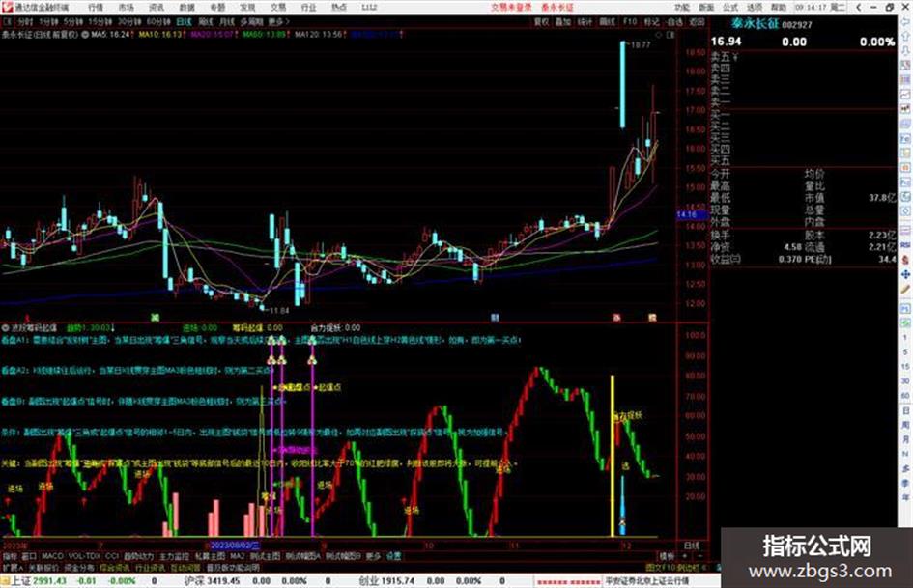Select the 主力监控 indicator tab
913x588 pixels.
174,556
